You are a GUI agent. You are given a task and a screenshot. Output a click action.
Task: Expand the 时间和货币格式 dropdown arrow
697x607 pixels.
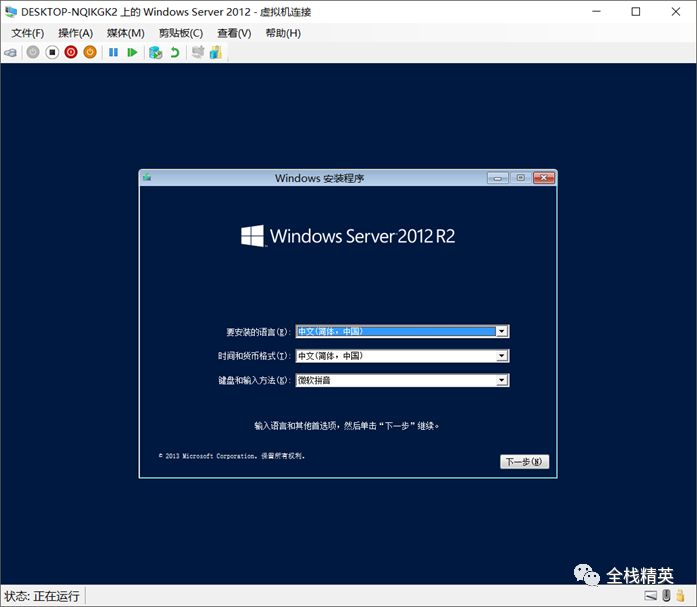click(x=502, y=356)
